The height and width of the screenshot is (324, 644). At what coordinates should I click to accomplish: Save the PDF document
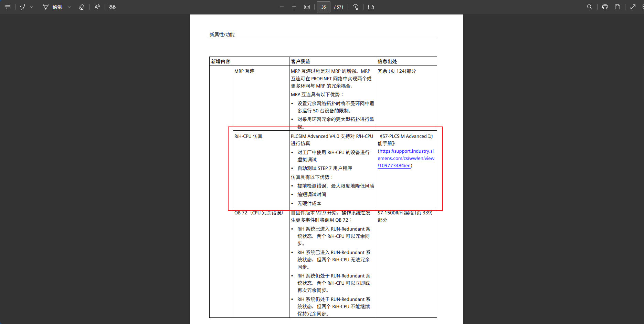617,7
